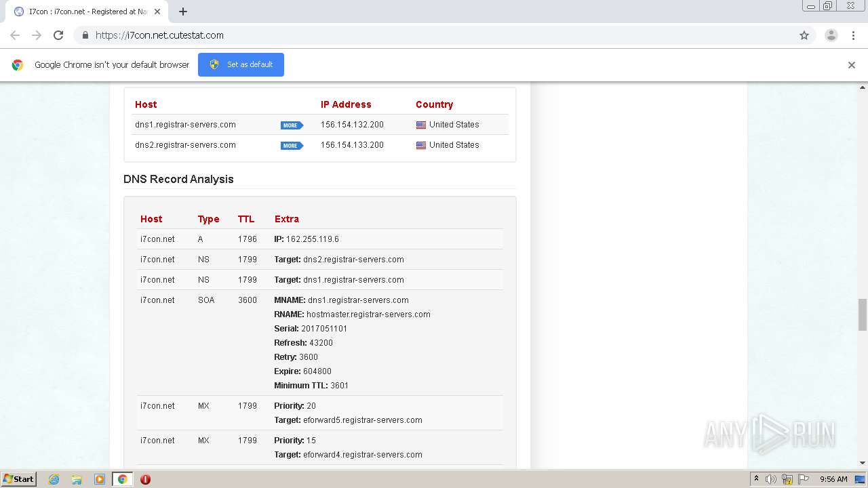Reload the current page
This screenshot has width=868, height=488.
coord(58,35)
